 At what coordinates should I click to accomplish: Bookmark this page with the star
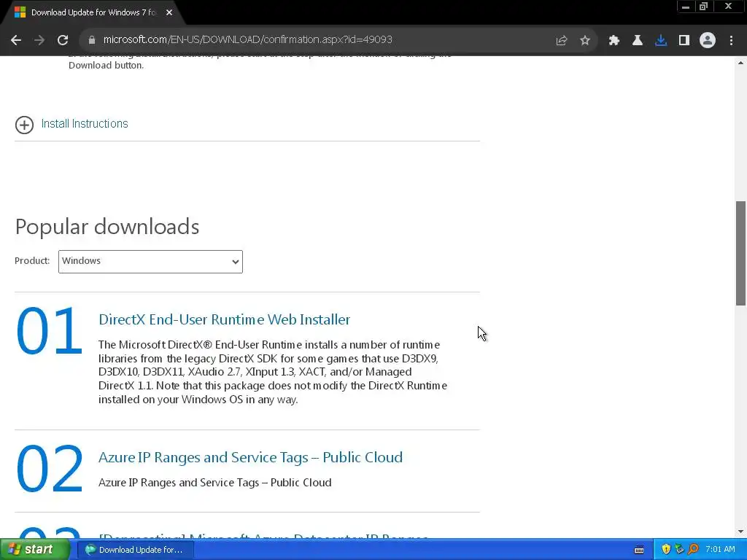click(x=585, y=41)
